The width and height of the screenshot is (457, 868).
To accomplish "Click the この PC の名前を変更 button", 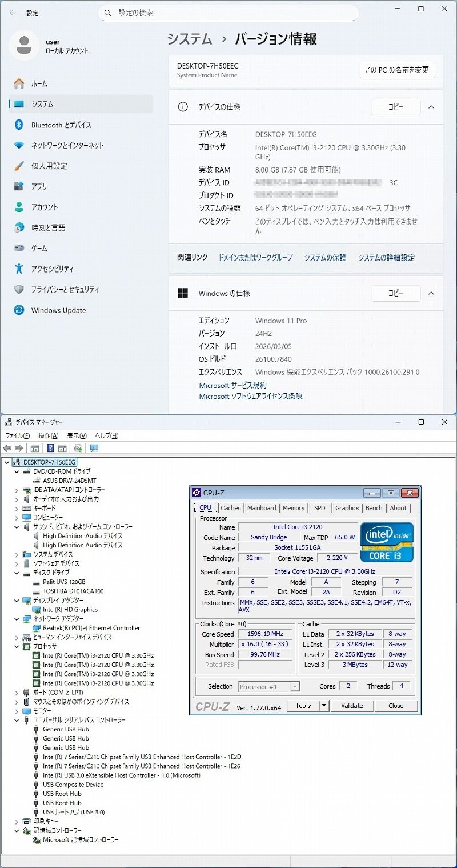I will [x=397, y=70].
